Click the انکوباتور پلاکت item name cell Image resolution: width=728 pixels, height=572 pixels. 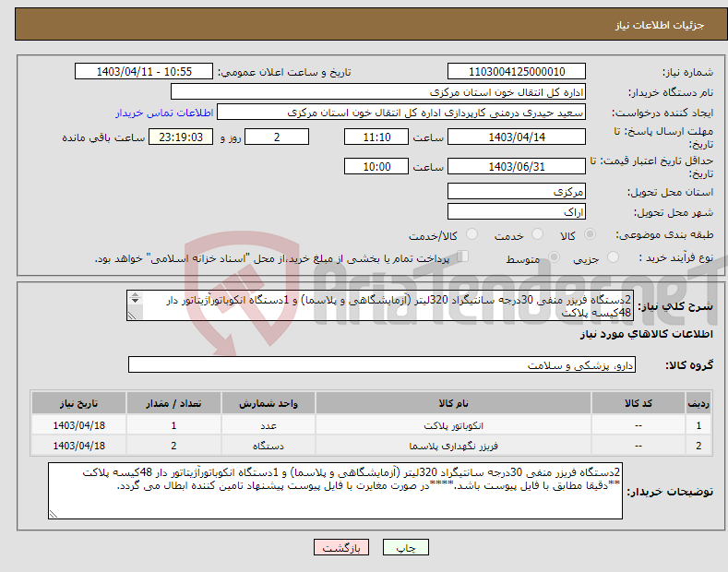(x=453, y=425)
